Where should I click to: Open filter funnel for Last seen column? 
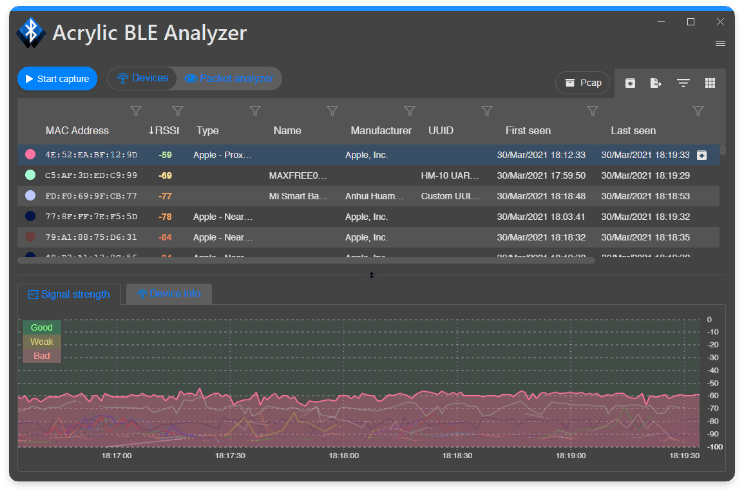(698, 111)
